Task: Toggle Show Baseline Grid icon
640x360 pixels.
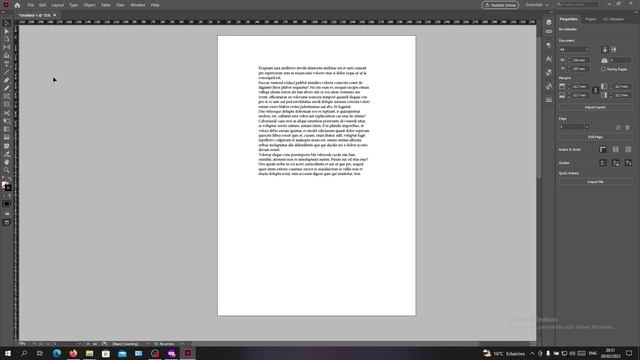Action: (x=616, y=149)
